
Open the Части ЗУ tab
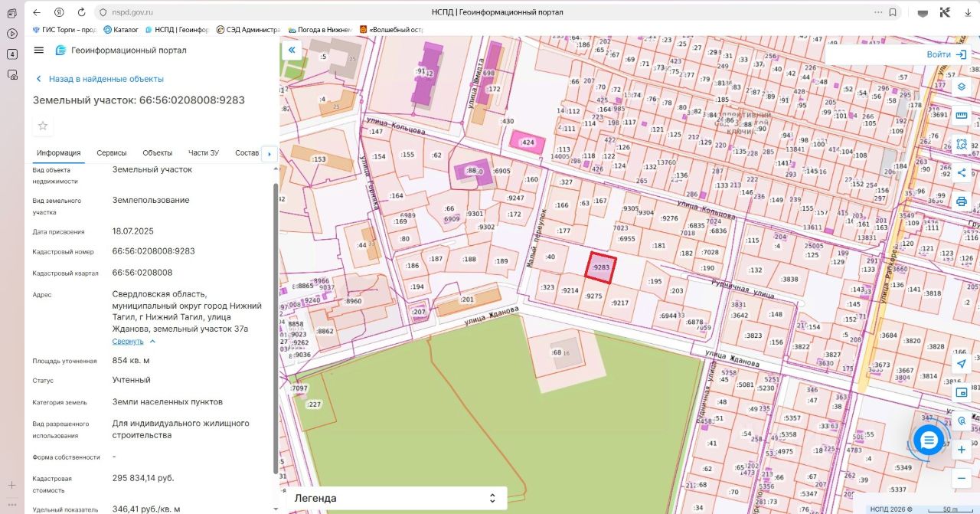click(204, 152)
